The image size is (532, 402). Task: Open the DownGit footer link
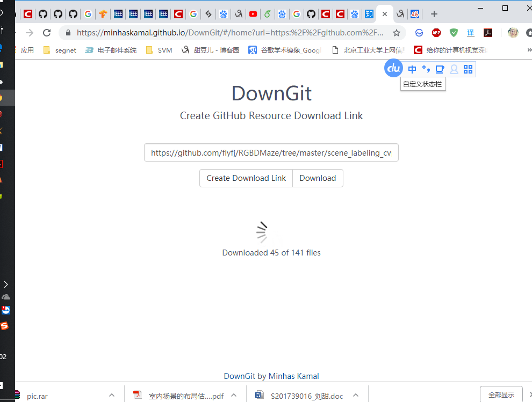click(x=240, y=376)
